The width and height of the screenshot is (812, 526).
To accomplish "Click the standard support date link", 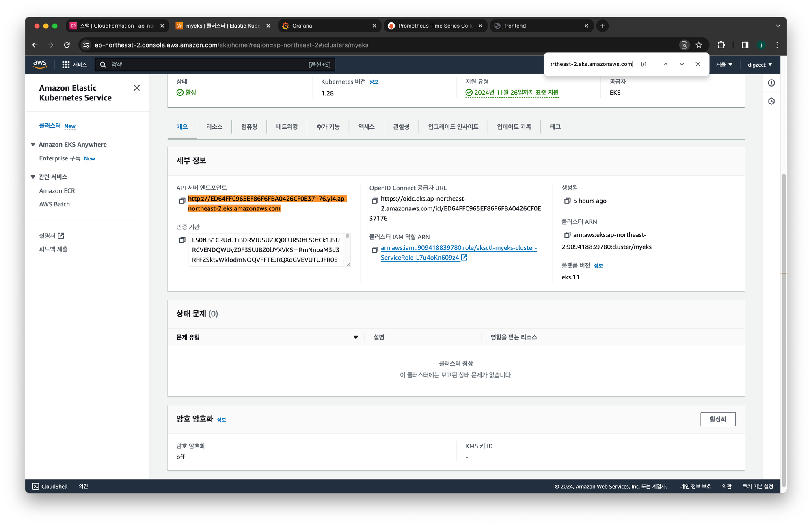I will tap(516, 93).
